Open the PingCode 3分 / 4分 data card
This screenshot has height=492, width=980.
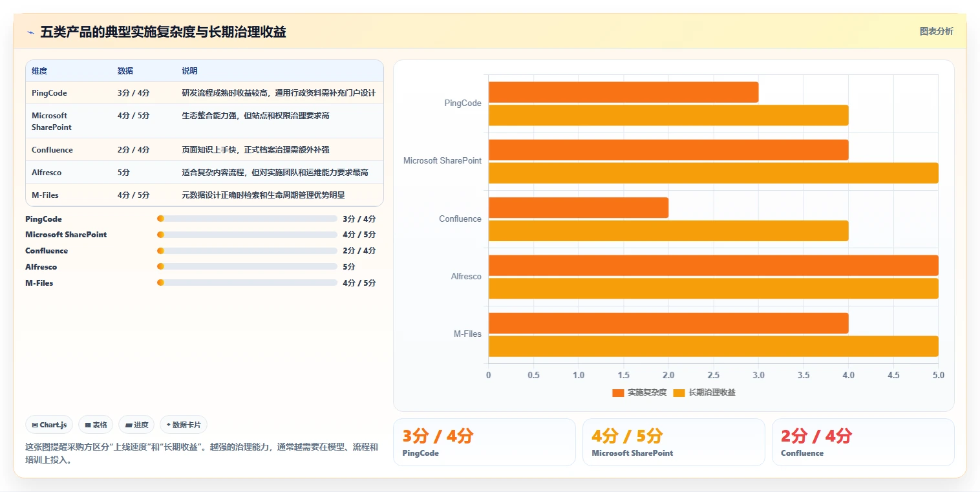pos(484,442)
